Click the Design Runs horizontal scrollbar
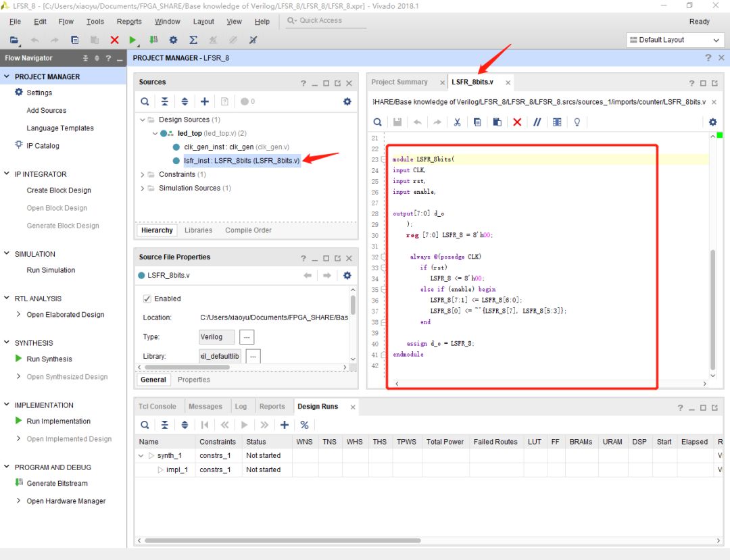730x560 pixels. [283, 540]
